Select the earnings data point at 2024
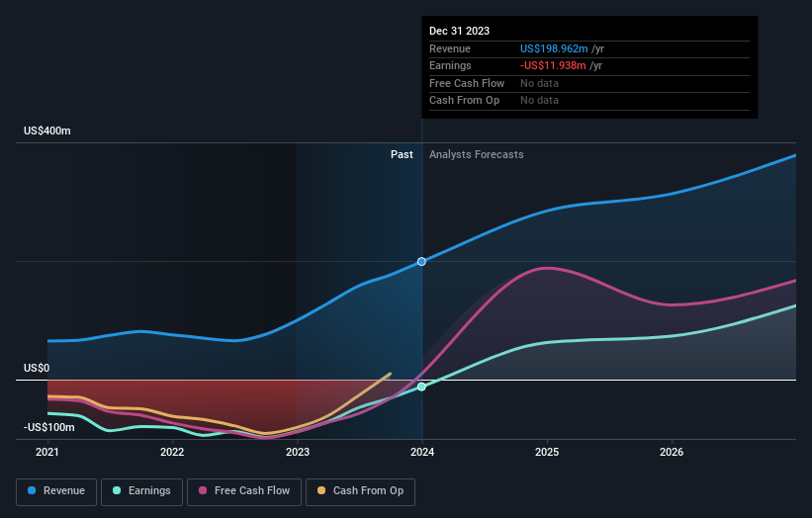812x518 pixels. [421, 388]
